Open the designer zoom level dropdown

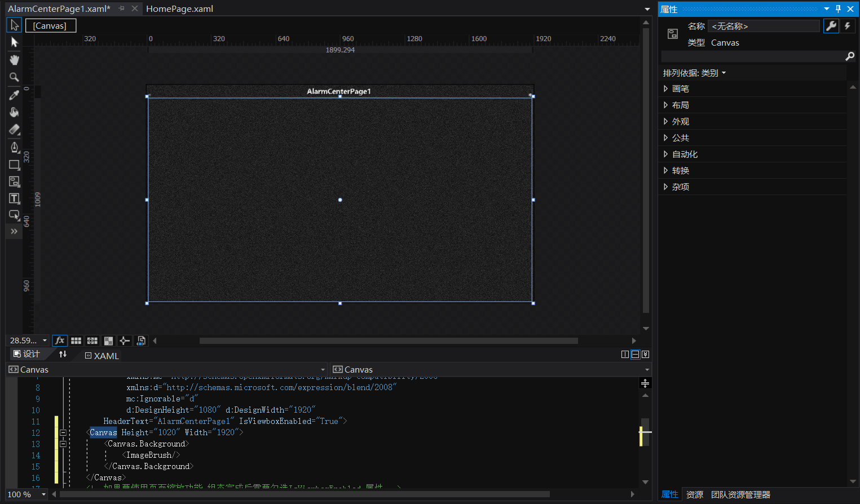pos(45,341)
